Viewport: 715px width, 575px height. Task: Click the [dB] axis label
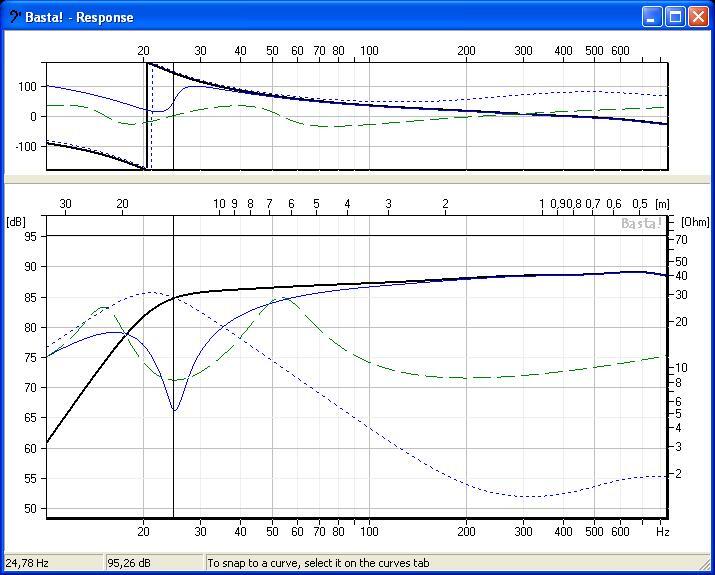pyautogui.click(x=17, y=221)
